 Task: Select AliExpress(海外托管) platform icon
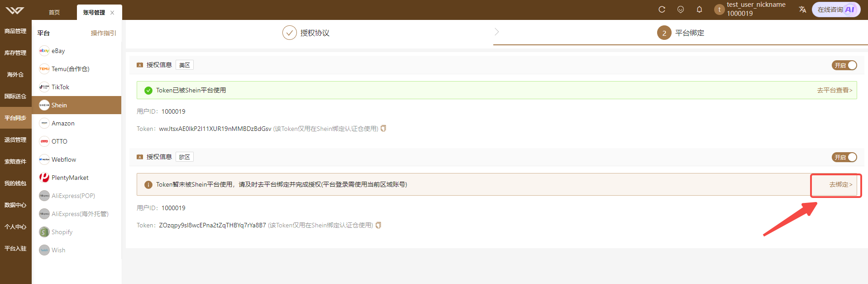44,214
